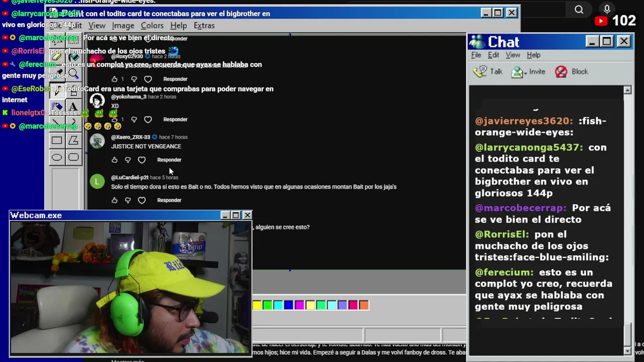
Task: Pick the periwinkle purple palette color
Action: pyautogui.click(x=342, y=305)
